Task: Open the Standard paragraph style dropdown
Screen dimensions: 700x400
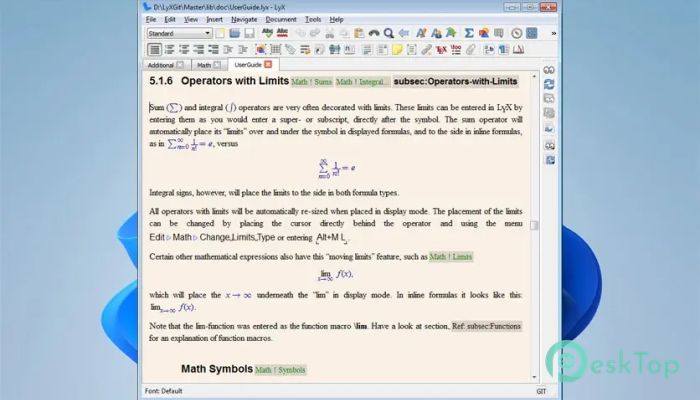Action: (179, 33)
